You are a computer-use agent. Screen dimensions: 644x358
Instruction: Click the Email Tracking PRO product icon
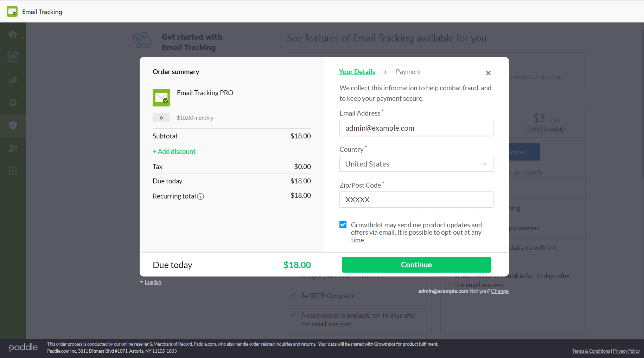click(161, 98)
